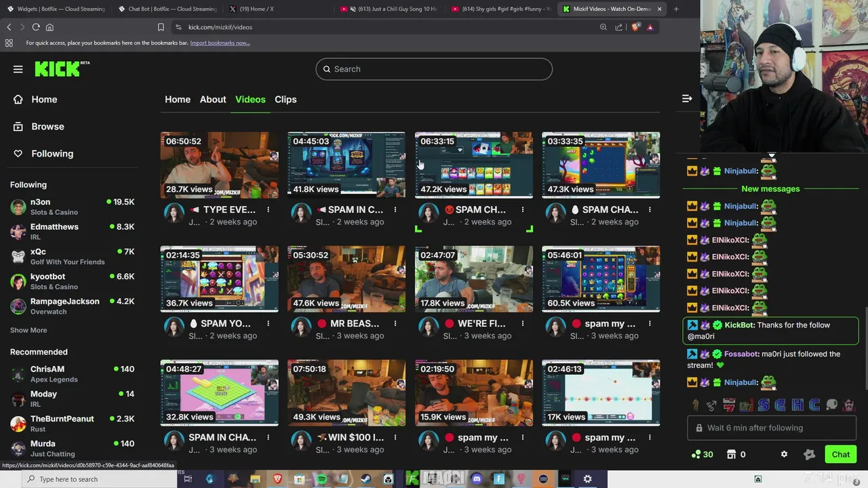Play the 03:33:35 video thumbnail
868x488 pixels.
click(x=600, y=165)
